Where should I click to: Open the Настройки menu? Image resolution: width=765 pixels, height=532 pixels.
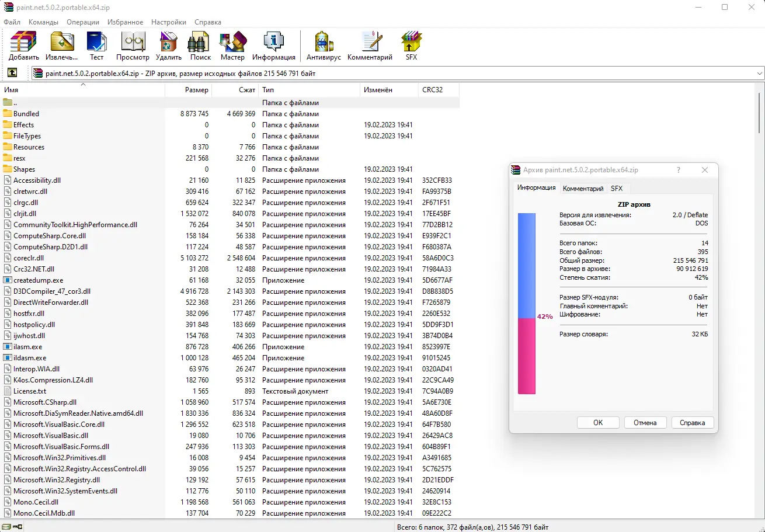click(x=169, y=22)
